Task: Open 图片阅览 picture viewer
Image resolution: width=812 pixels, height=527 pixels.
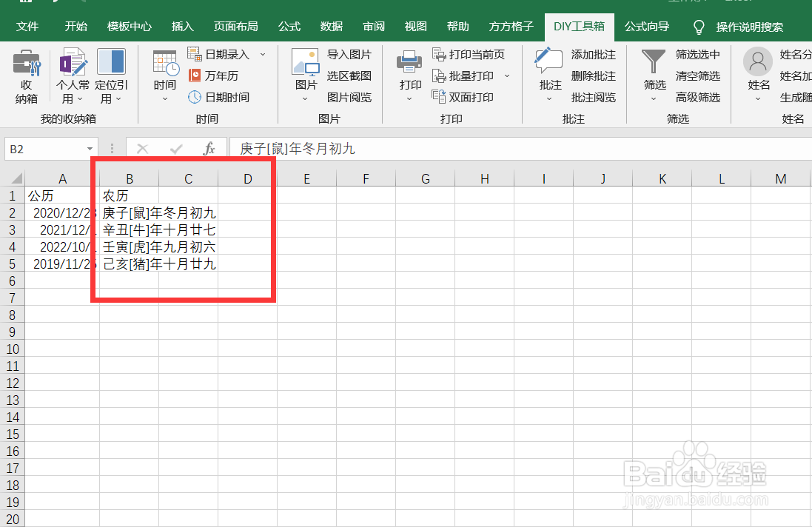Action: (x=349, y=97)
